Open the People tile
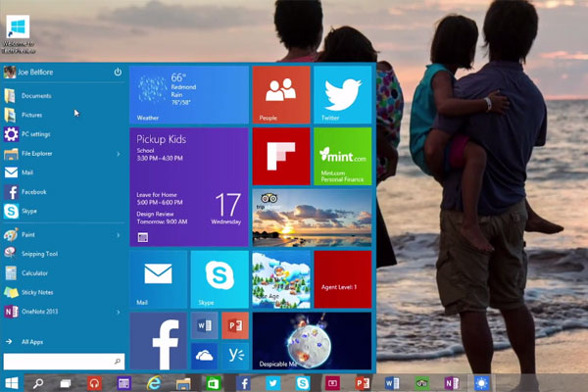The height and width of the screenshot is (392, 588). [x=281, y=94]
